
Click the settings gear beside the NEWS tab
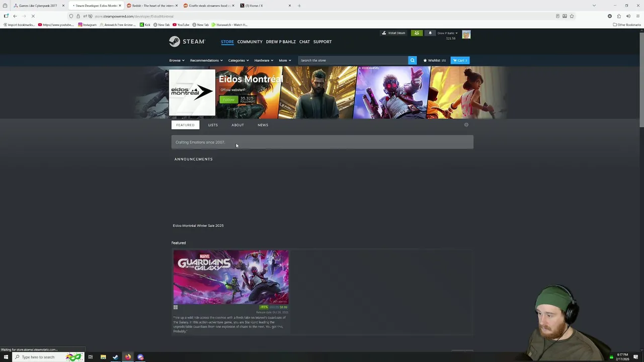466,125
